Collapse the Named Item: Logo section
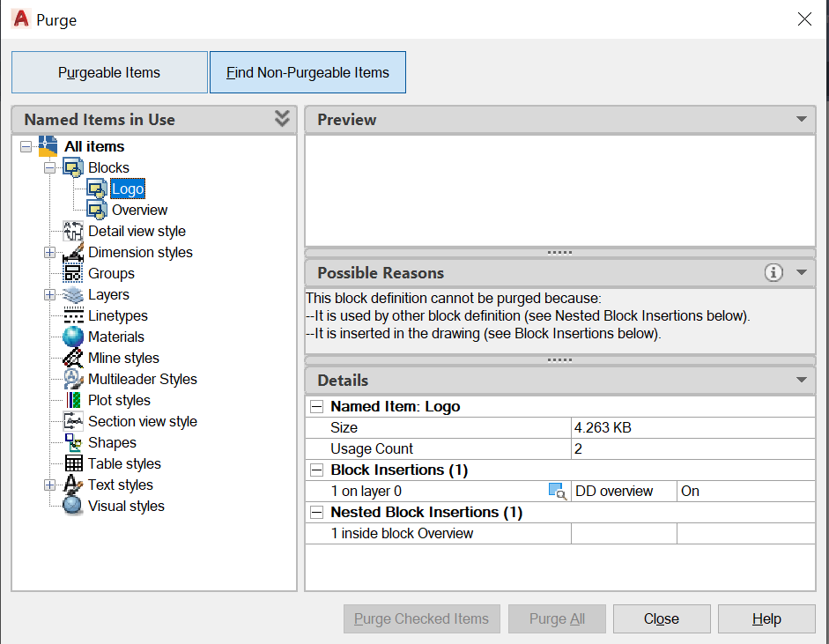 [x=316, y=407]
